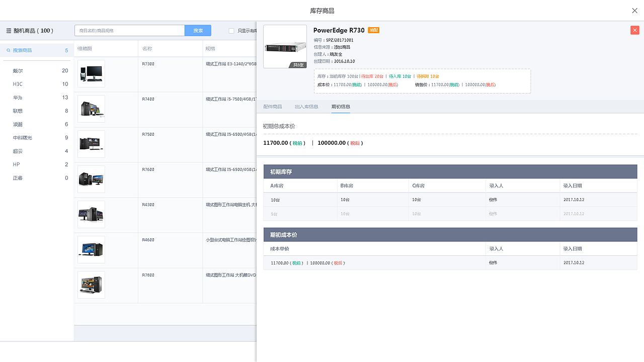Click the 初期总成本价 heading
644x362 pixels.
point(279,126)
